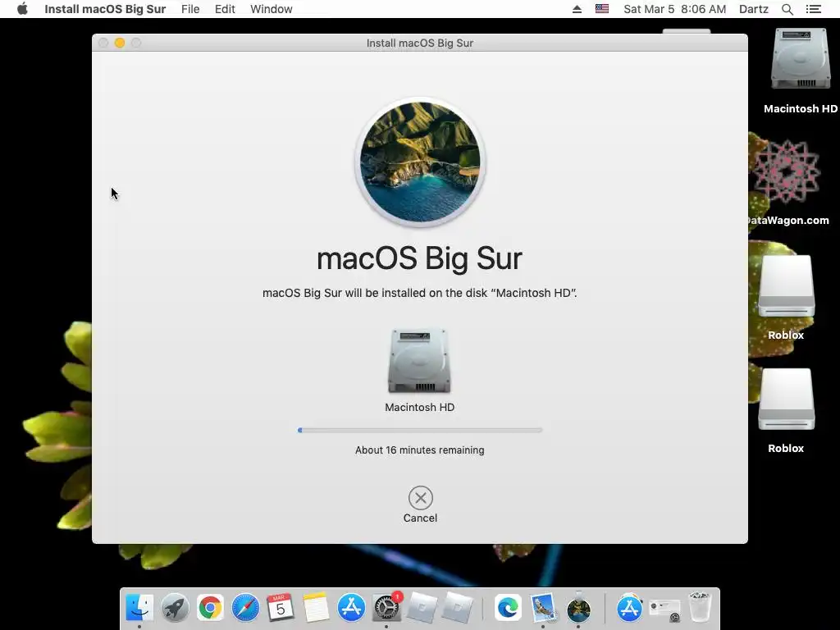Screen dimensions: 840x630
Task: Open Spotlight search magnifier
Action: (x=787, y=9)
